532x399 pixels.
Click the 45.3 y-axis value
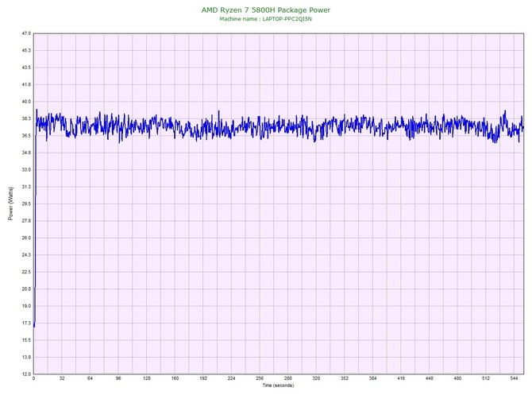pyautogui.click(x=26, y=50)
